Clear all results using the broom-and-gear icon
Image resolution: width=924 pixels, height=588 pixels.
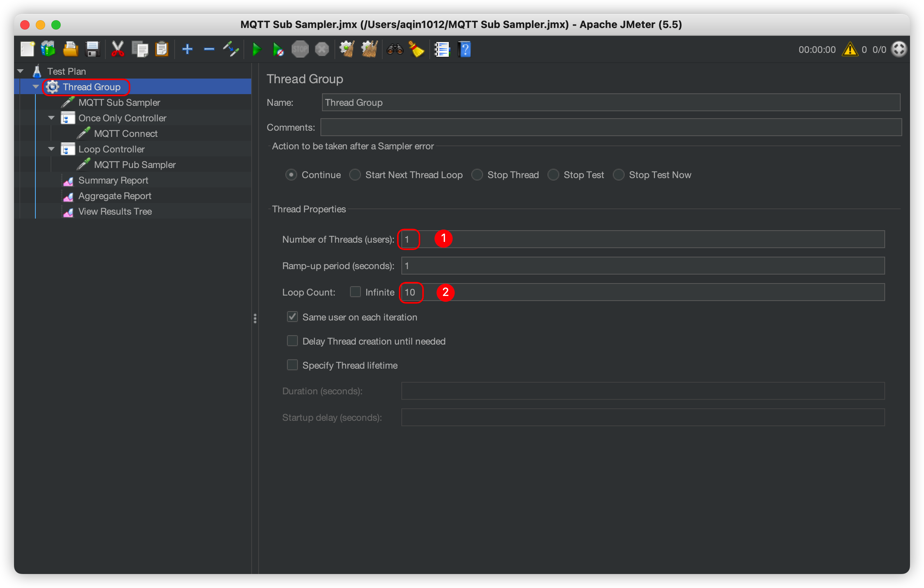point(369,49)
